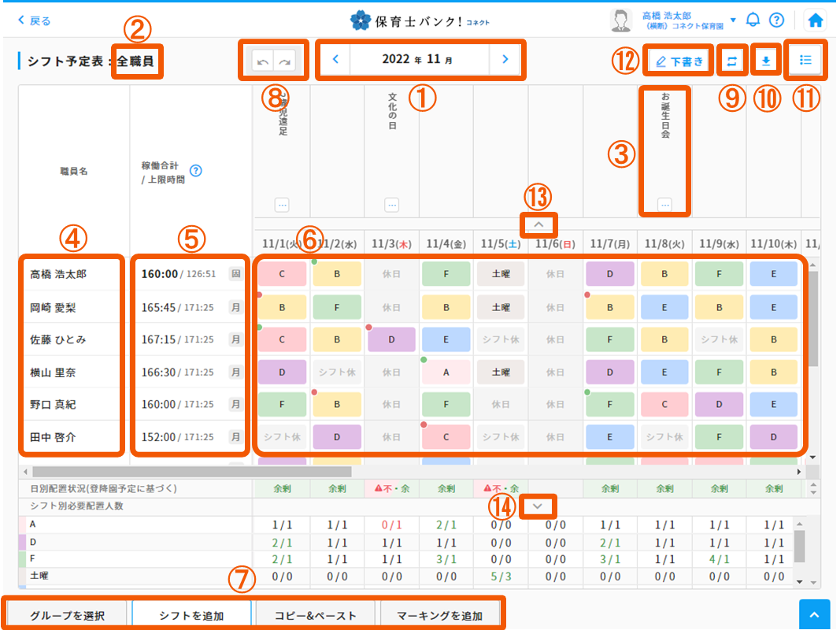The image size is (840, 630).
Task: Open the notification bell
Action: point(753,20)
